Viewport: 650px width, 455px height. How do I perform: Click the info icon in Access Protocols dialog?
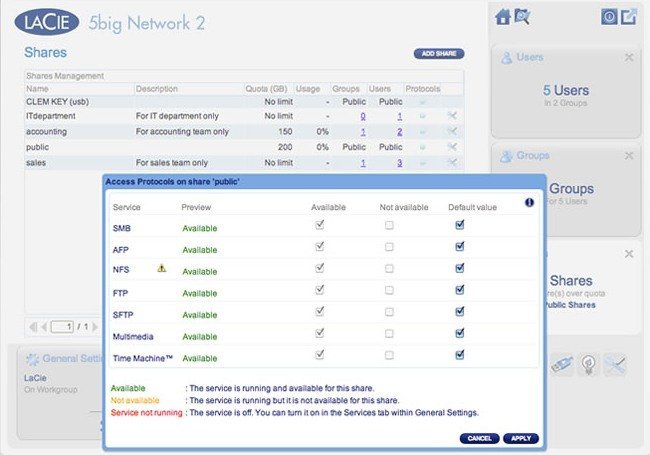(529, 202)
